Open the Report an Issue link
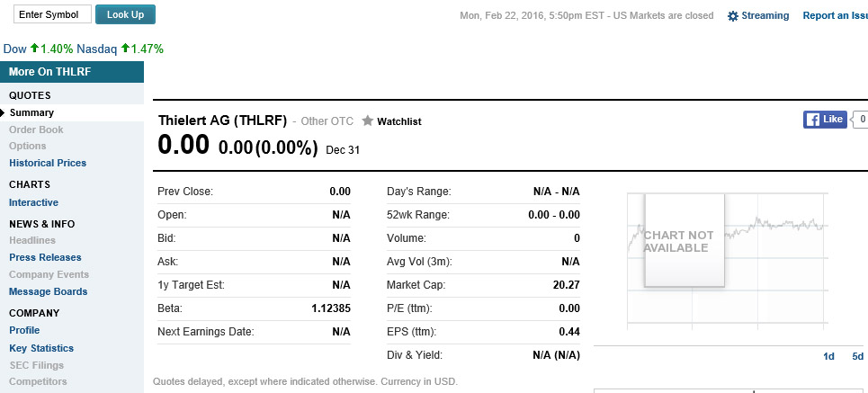The height and width of the screenshot is (393, 868). click(834, 15)
